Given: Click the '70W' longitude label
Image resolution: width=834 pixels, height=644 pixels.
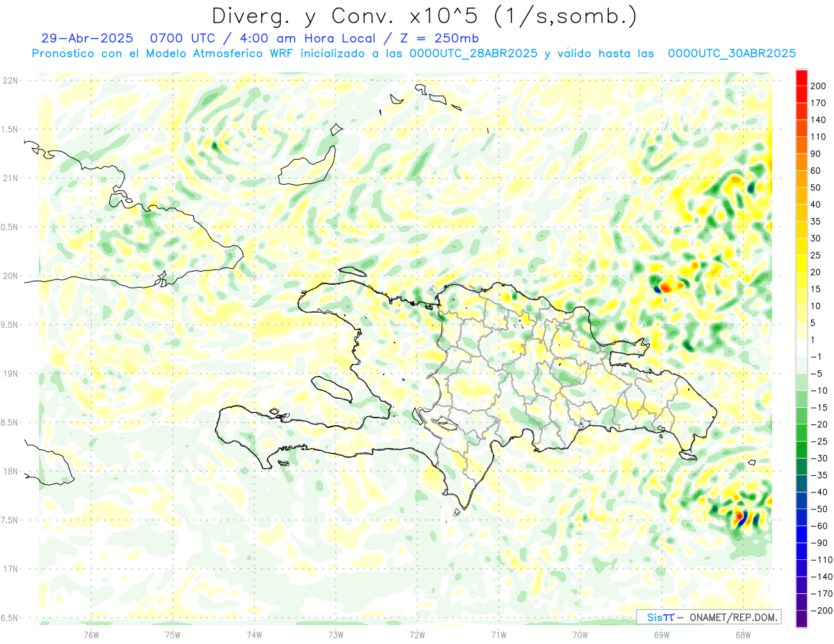Looking at the screenshot, I should point(580,634).
